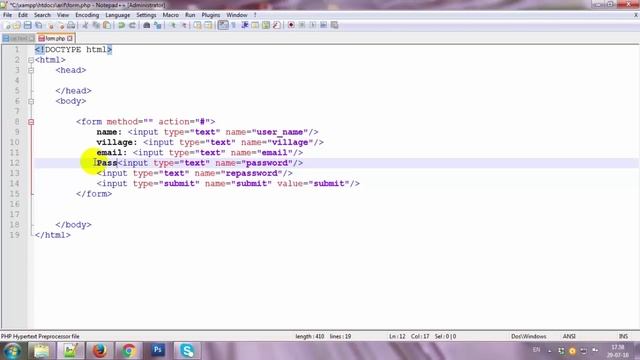Close the form.php tab with its X

click(70, 38)
